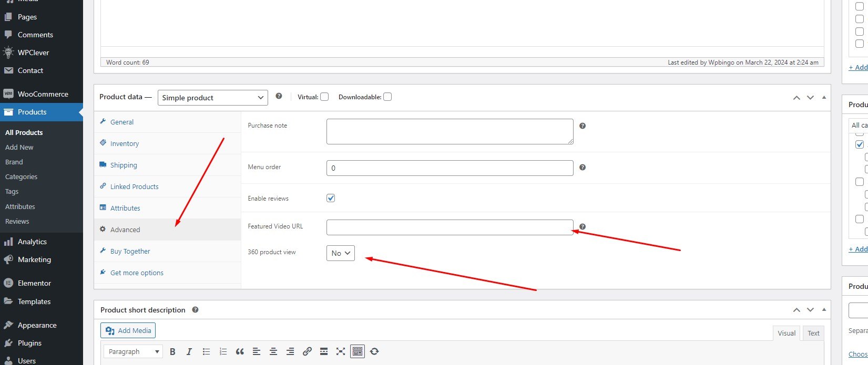Enable the Virtual product checkbox

(324, 97)
